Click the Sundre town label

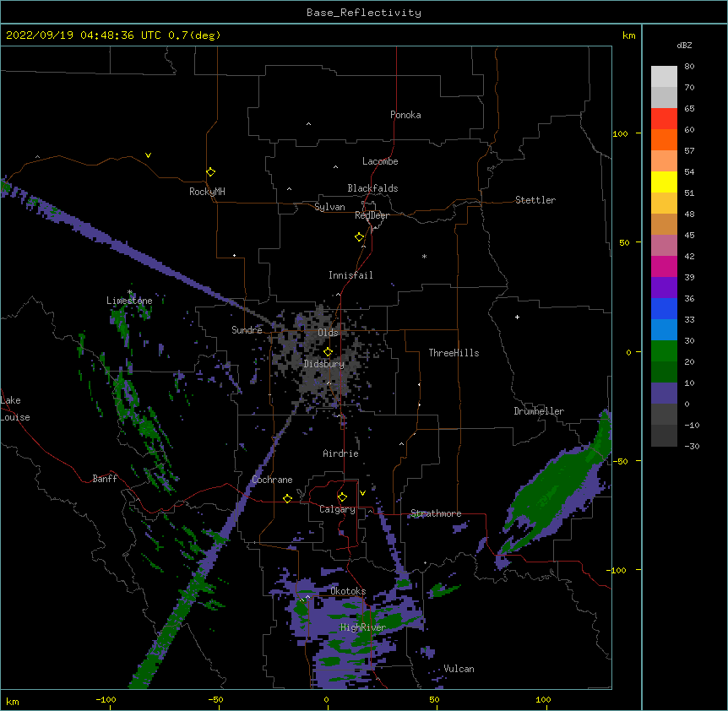(x=247, y=330)
